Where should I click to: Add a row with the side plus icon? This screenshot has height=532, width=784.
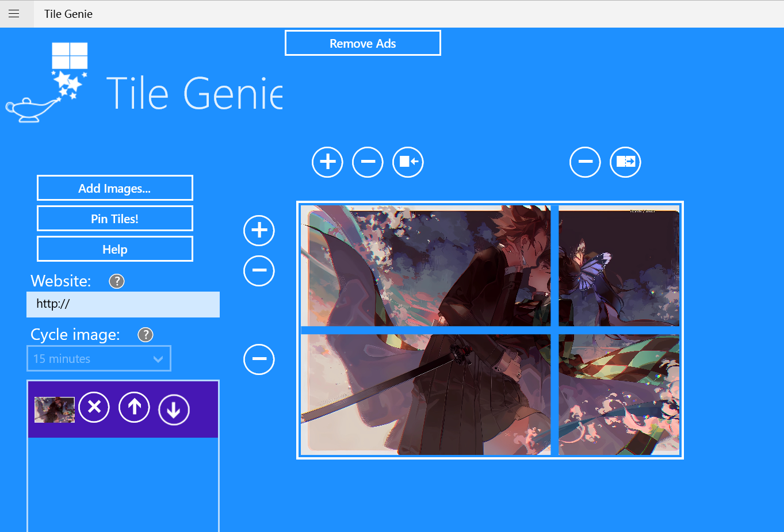pos(259,230)
